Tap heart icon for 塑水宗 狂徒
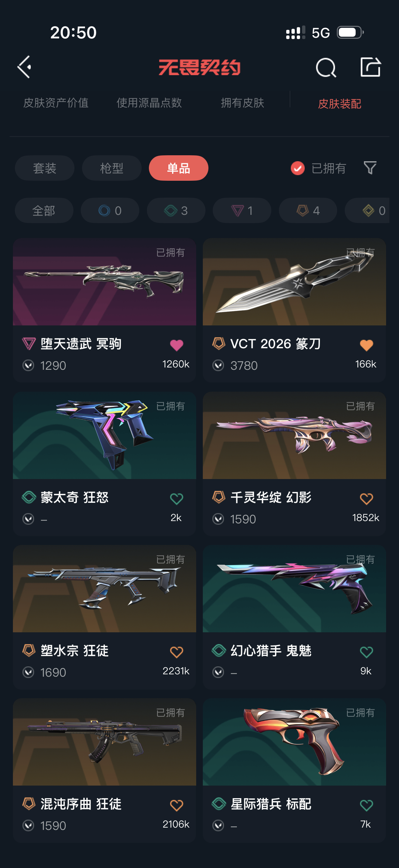 click(177, 652)
